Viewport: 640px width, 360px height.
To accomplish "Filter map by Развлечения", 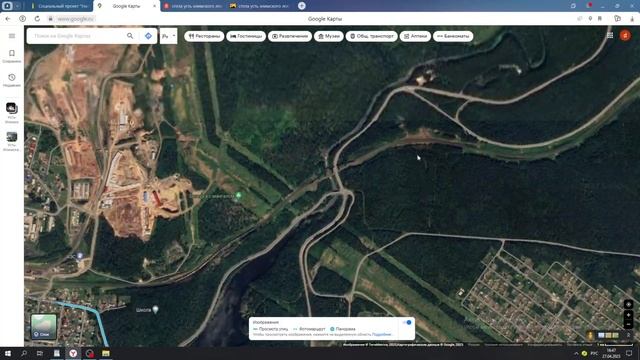I will click(290, 36).
